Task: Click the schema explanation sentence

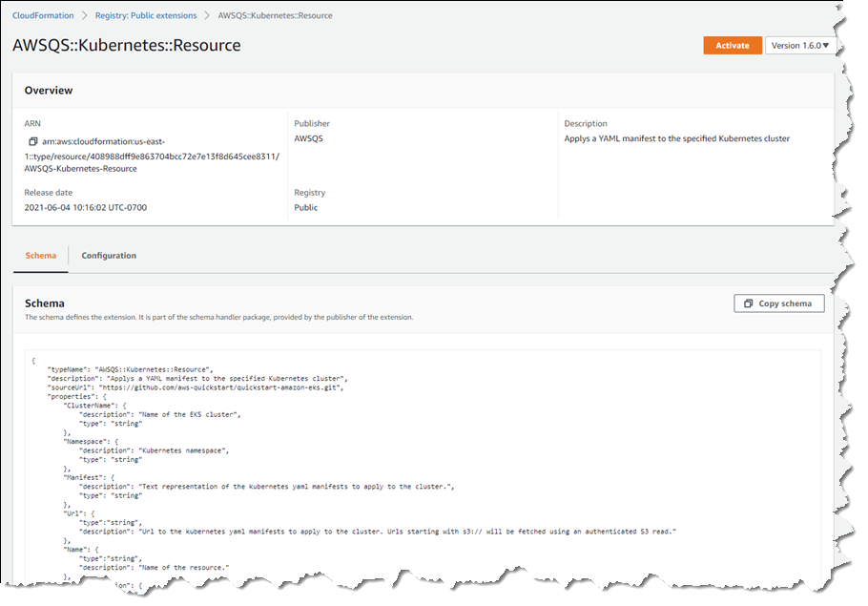Action: (x=218, y=318)
